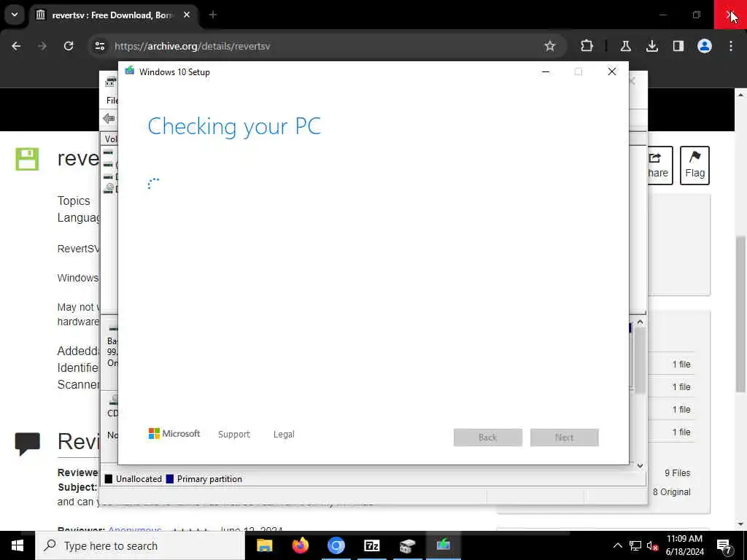
Task: Select the revertsv archive.org tab
Action: 113,15
